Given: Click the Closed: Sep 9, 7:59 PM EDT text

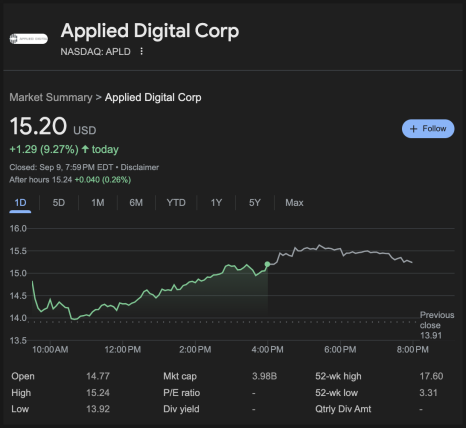Looking at the screenshot, I should click(x=61, y=167).
